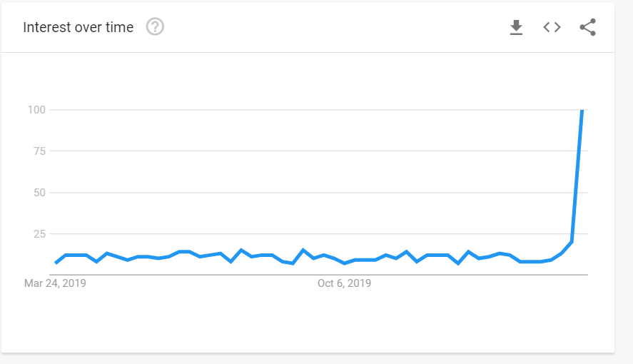
Task: Click the trend line above Oct 6, 2019
Action: coord(344,262)
